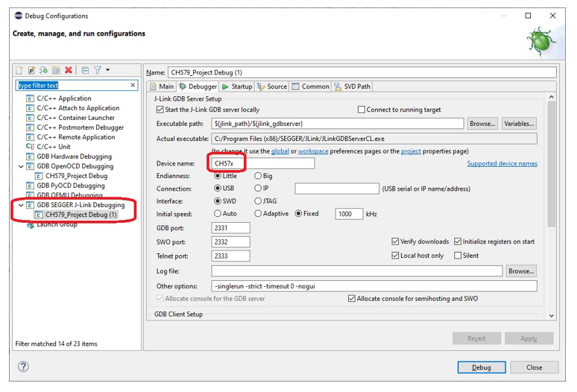Enable the Silent checkbox

tap(458, 256)
